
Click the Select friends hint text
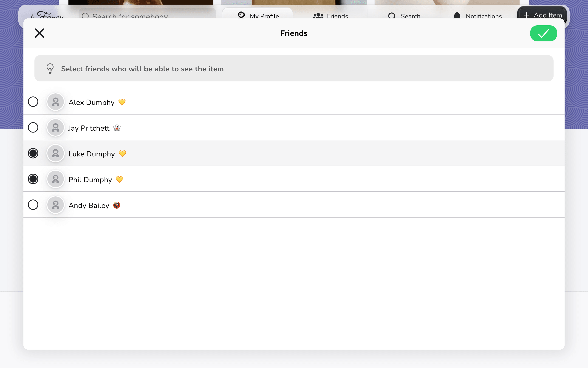coord(142,69)
